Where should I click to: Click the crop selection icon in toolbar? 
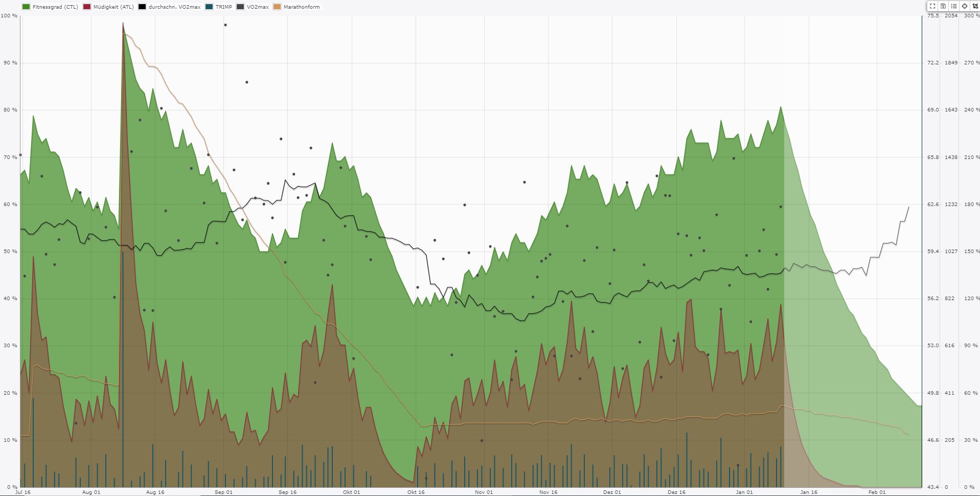point(975,6)
